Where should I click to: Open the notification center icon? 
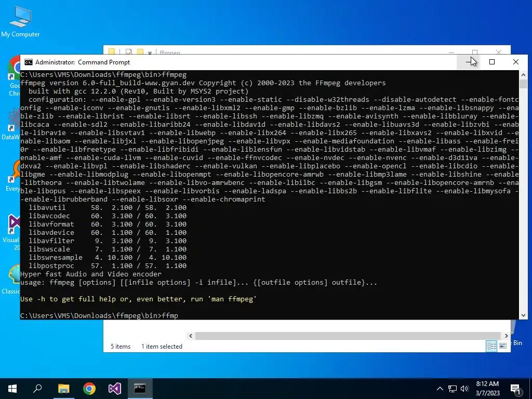coord(515,389)
